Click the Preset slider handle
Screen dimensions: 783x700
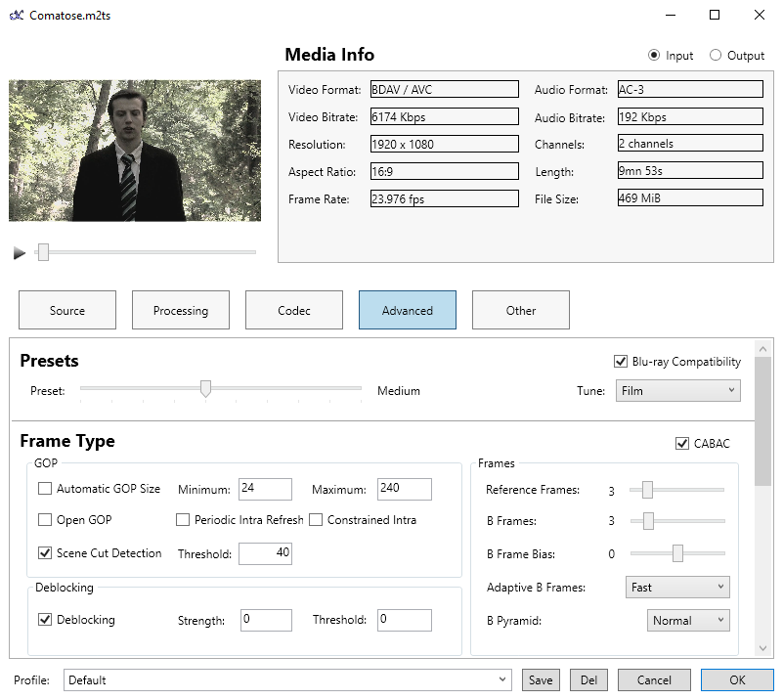point(205,389)
